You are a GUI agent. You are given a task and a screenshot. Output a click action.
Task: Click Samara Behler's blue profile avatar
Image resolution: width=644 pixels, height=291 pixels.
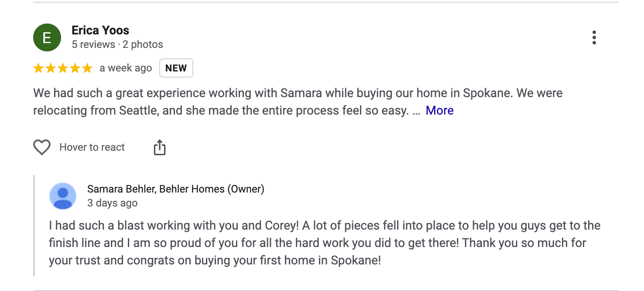(x=63, y=196)
